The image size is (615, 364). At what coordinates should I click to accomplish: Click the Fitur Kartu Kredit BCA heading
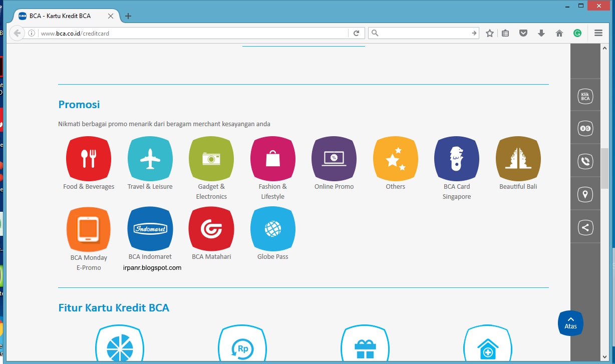[x=114, y=307]
